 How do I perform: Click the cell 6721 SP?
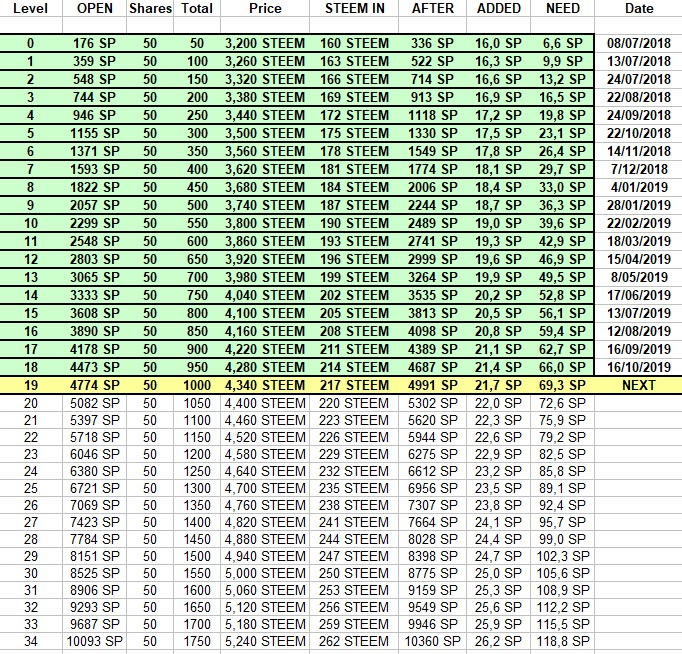tap(94, 488)
